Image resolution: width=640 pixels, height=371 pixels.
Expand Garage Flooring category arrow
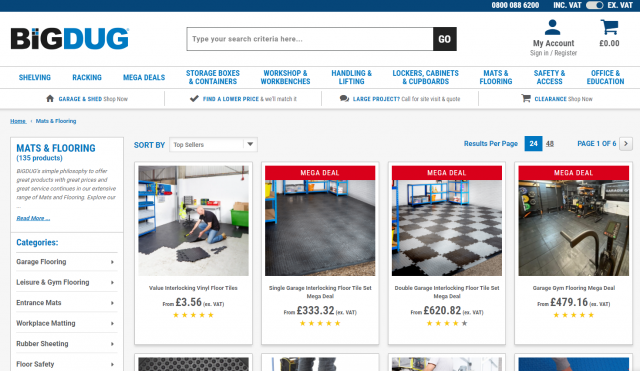(x=112, y=262)
